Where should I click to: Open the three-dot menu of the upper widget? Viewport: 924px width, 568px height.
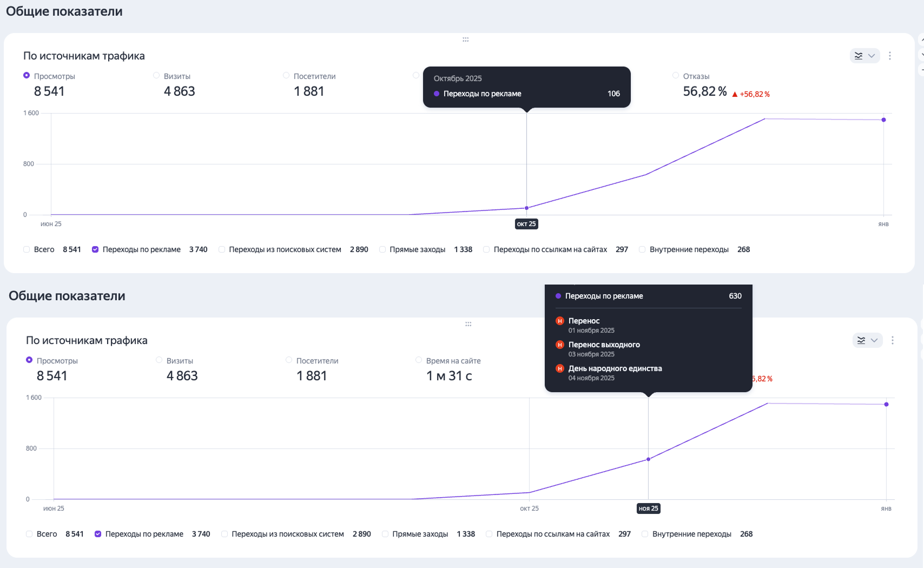[889, 56]
